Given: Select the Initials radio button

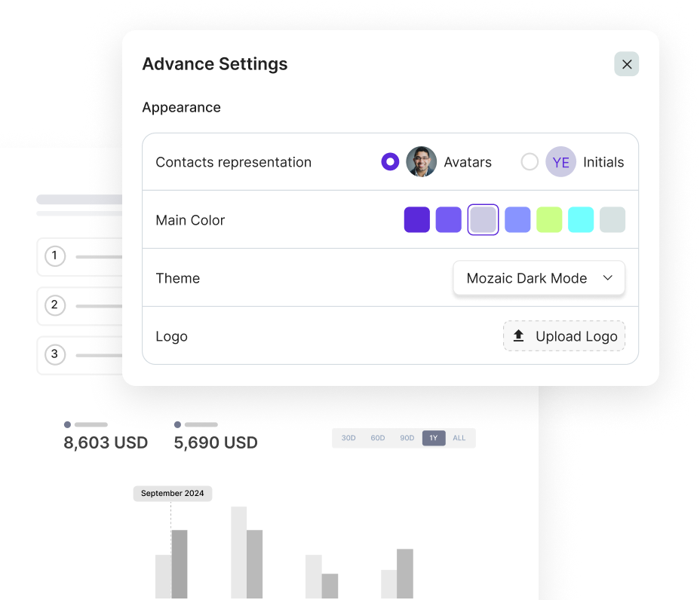Looking at the screenshot, I should click(x=530, y=161).
